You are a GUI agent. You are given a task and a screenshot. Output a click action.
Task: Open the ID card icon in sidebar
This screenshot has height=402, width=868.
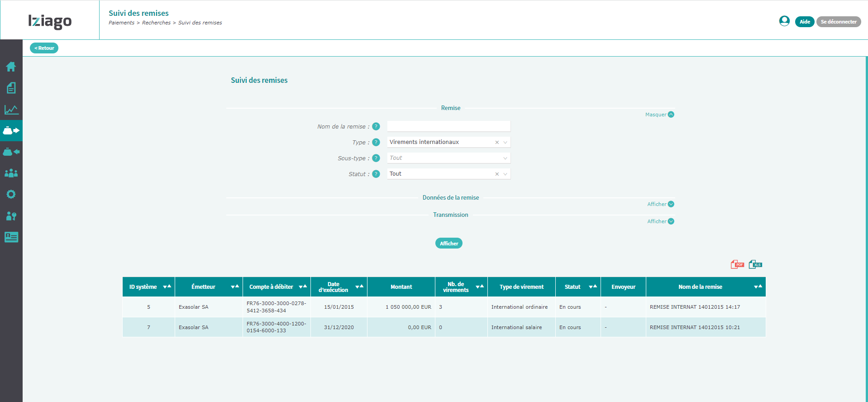click(11, 237)
